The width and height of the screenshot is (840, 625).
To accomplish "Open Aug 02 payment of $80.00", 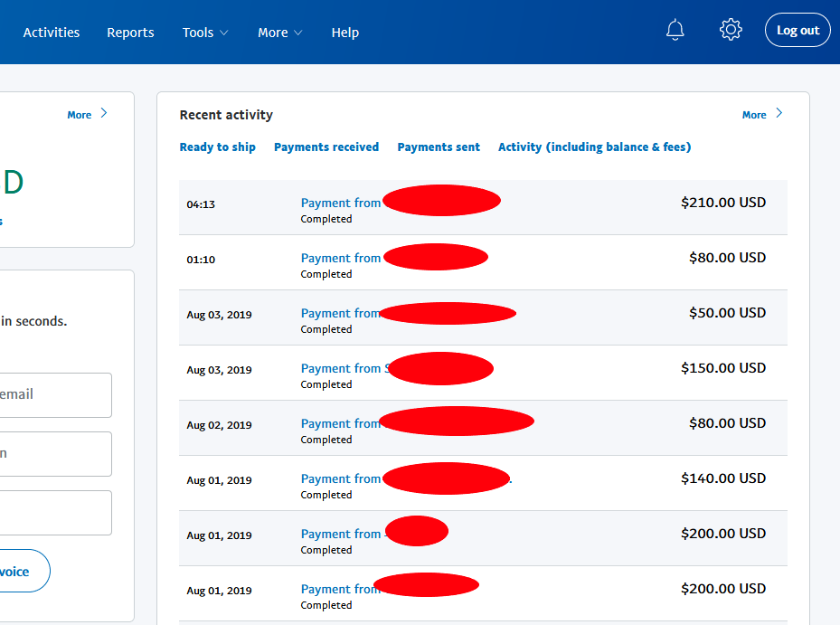I will [x=483, y=429].
